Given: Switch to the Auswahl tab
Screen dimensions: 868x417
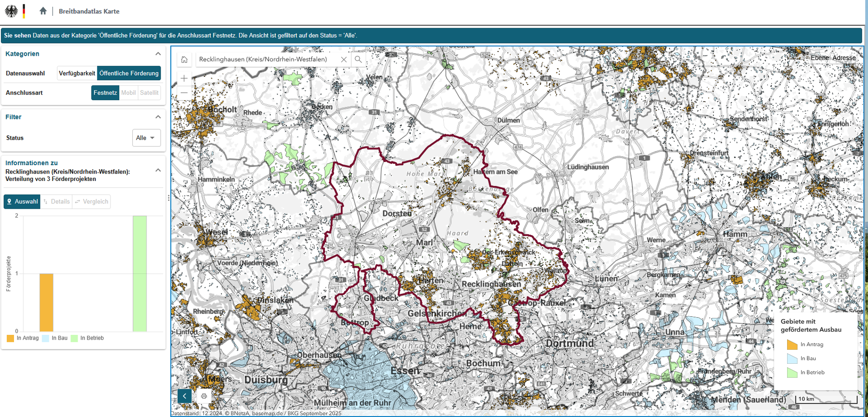Looking at the screenshot, I should [22, 202].
